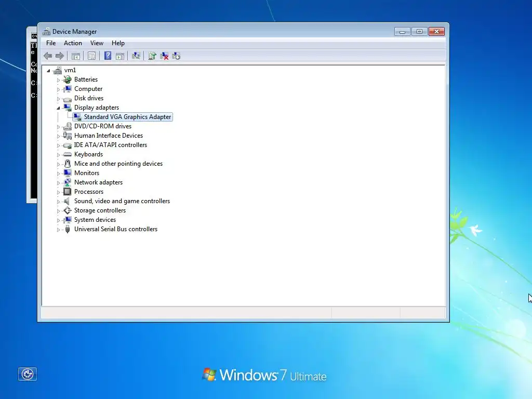Expand the Processors category
Screen dimensions: 532x399
click(58, 192)
